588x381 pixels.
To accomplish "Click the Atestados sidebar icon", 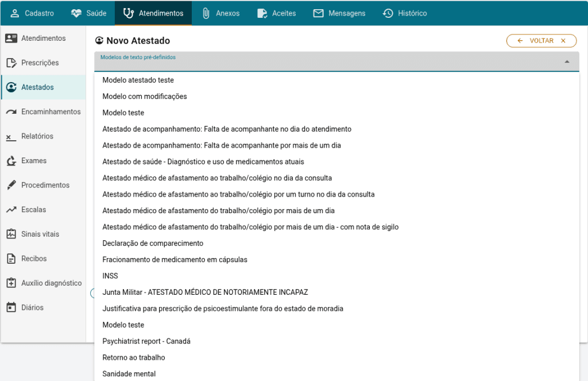I will (x=11, y=87).
